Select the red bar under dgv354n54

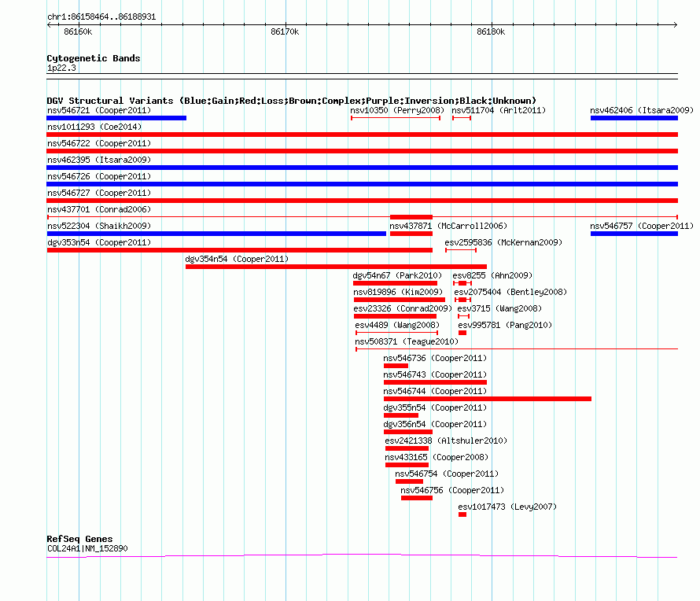click(336, 267)
